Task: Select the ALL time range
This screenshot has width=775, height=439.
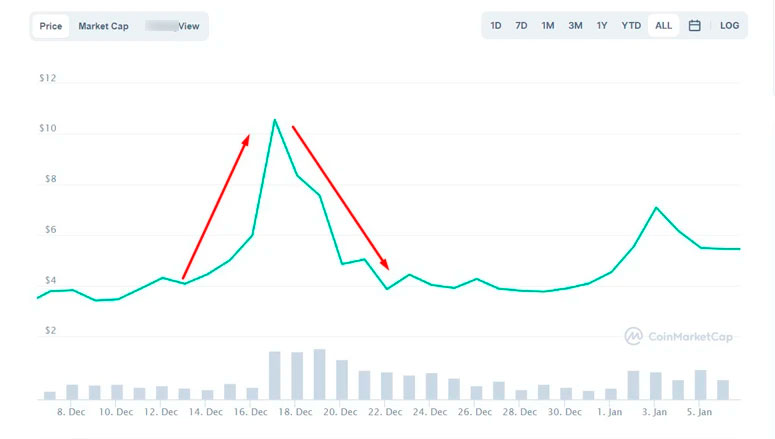Action: [663, 25]
